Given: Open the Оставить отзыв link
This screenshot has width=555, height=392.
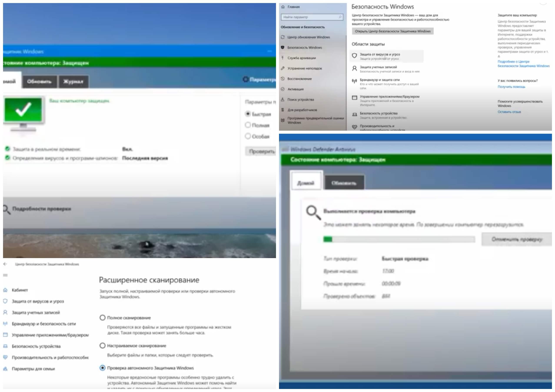Looking at the screenshot, I should point(509,112).
